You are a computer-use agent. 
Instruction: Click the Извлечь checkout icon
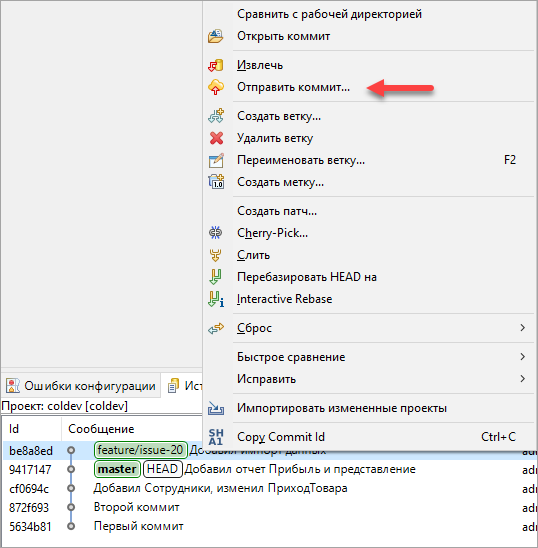tap(216, 65)
